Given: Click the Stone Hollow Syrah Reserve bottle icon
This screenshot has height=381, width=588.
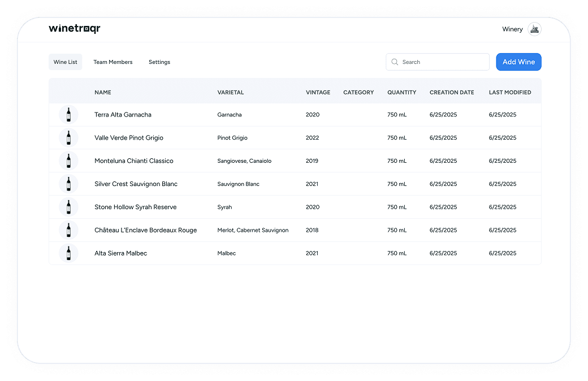Looking at the screenshot, I should [68, 207].
